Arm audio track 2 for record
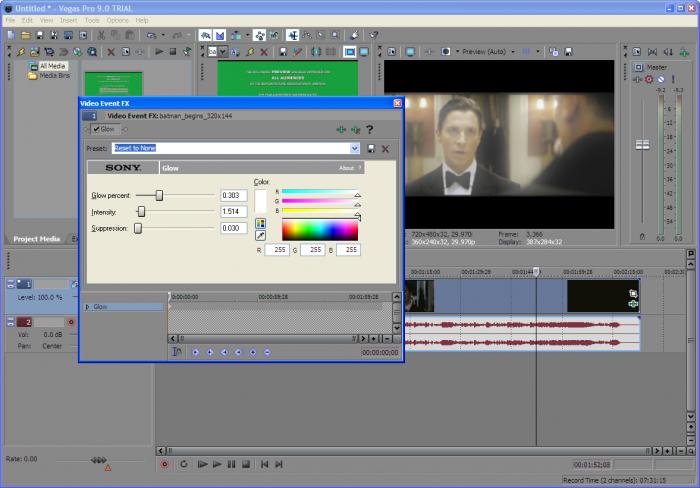This screenshot has width=700, height=488. click(x=71, y=321)
